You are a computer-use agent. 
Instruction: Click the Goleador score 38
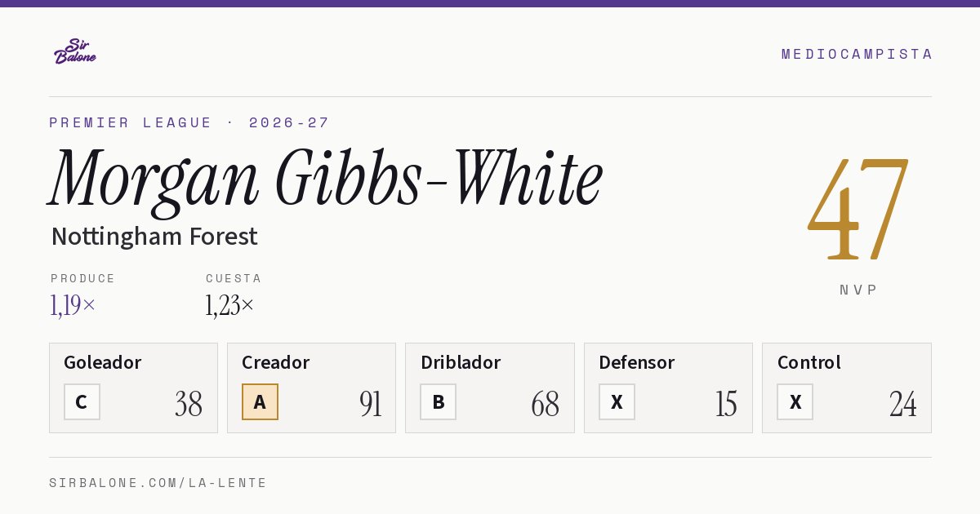pos(189,404)
